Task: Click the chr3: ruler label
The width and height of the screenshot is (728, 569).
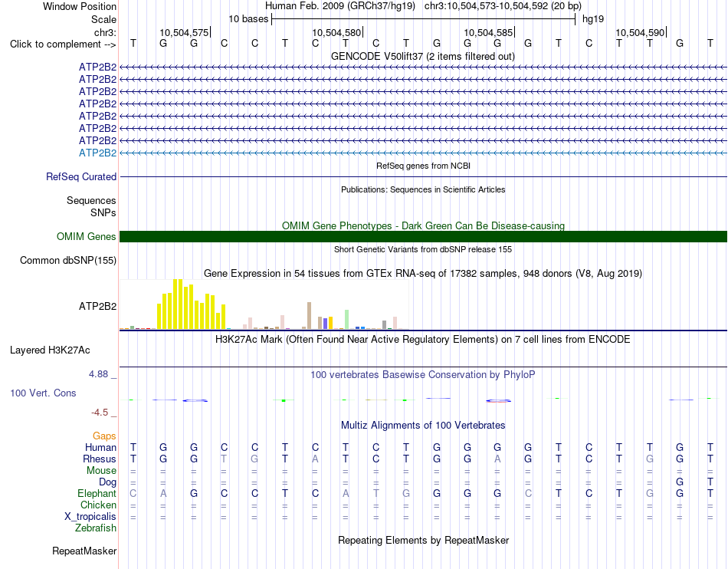Action: [x=105, y=32]
